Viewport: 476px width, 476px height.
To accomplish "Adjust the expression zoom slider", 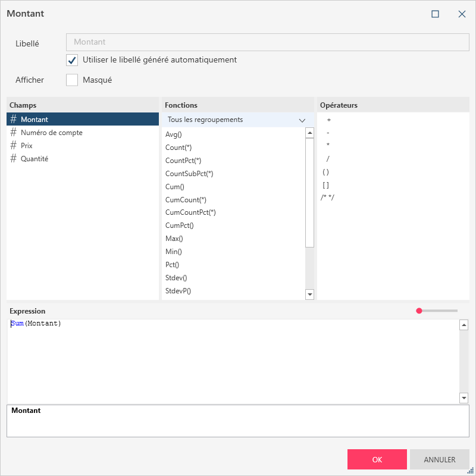I will click(419, 311).
